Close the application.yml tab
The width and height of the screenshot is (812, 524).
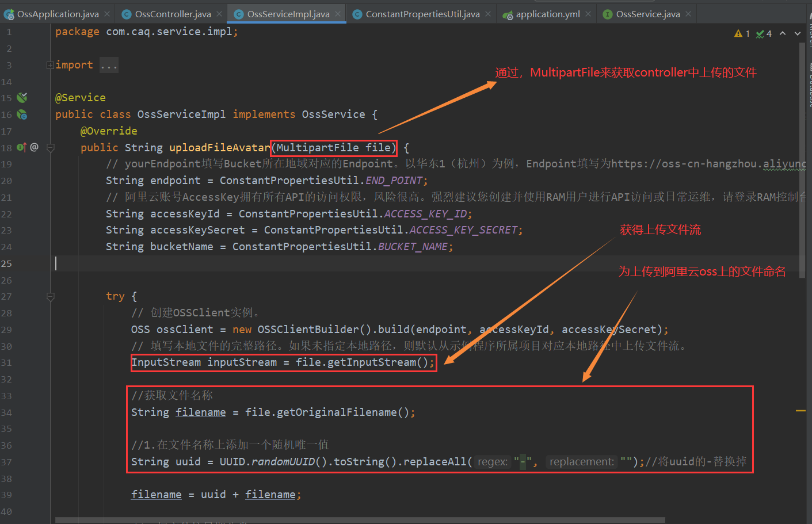coord(588,14)
